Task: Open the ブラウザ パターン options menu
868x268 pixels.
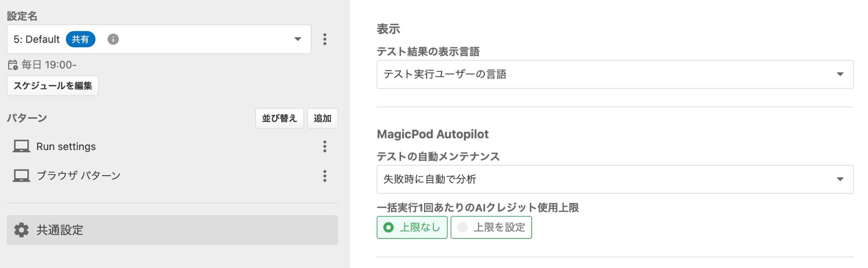Action: (x=325, y=176)
